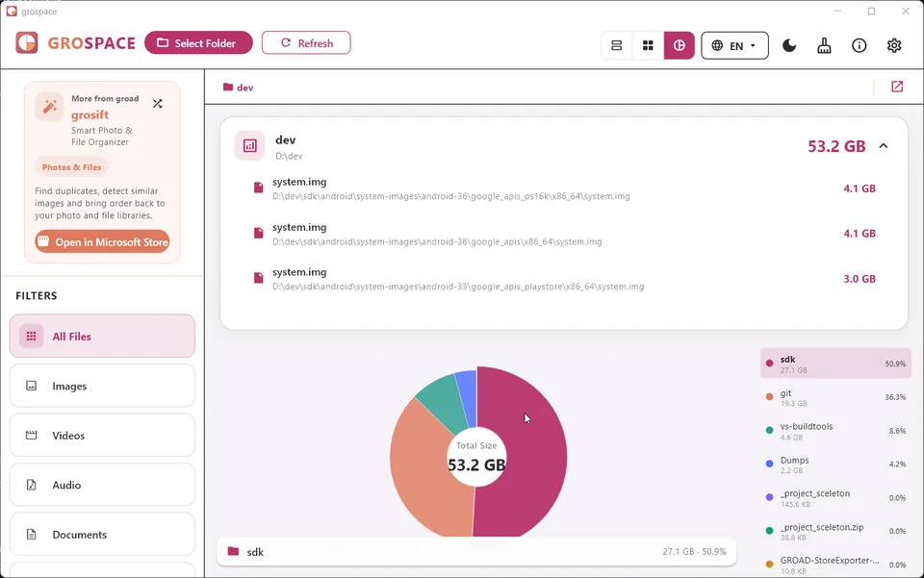Screen dimensions: 924x578
Task: Click the git legend entry
Action: 835,397
